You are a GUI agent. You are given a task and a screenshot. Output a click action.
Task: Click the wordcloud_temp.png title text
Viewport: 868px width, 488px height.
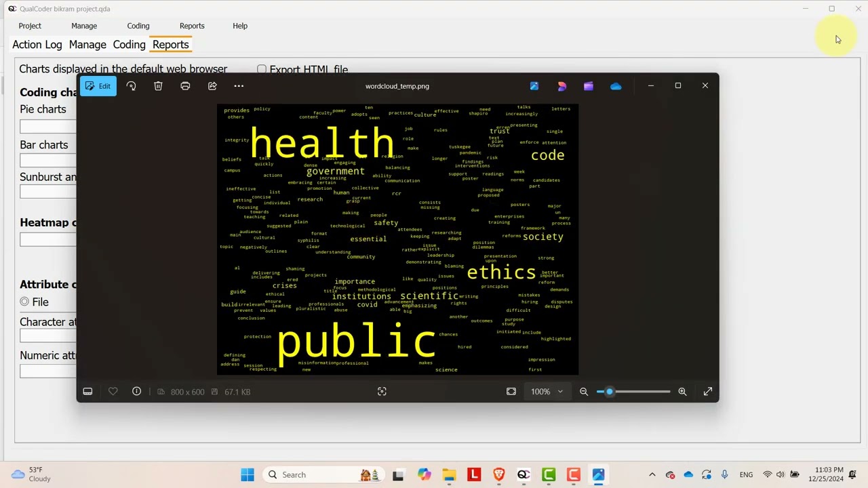pos(397,86)
